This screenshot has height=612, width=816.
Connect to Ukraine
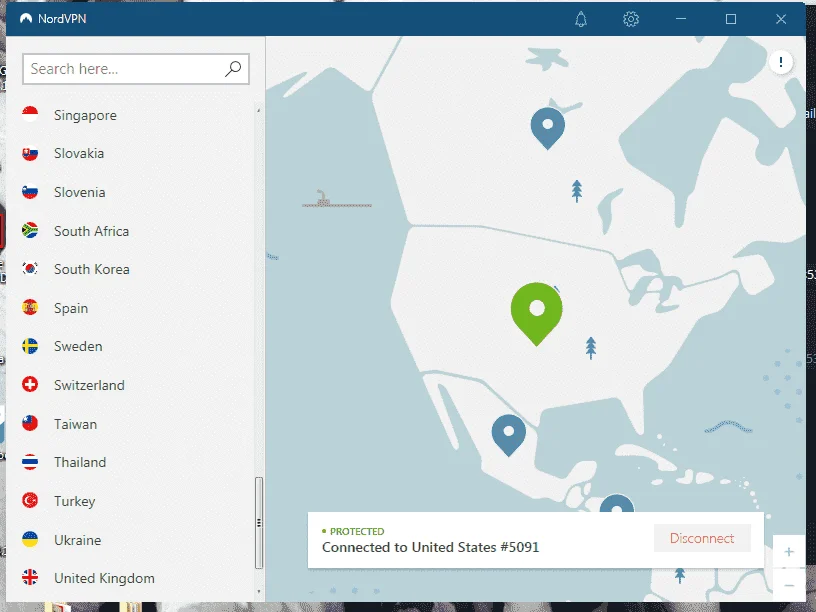[x=78, y=540]
